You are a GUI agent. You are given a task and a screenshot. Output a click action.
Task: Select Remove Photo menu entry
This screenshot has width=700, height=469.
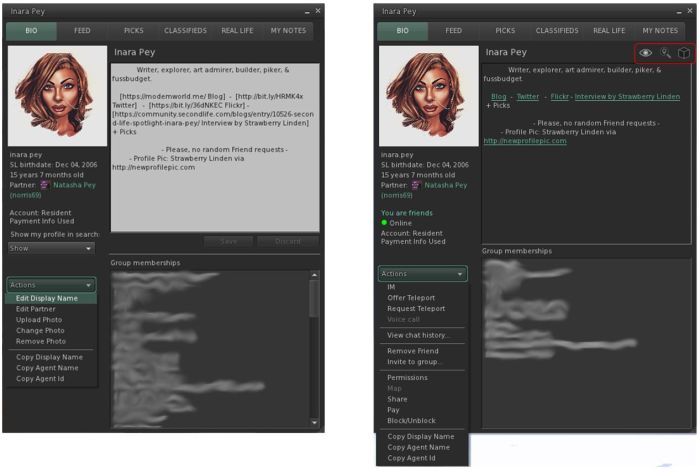click(x=40, y=341)
